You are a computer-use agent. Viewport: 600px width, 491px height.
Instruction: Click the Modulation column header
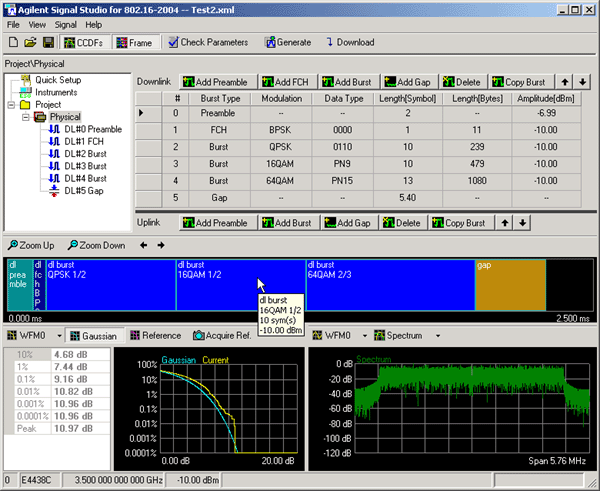pos(281,98)
